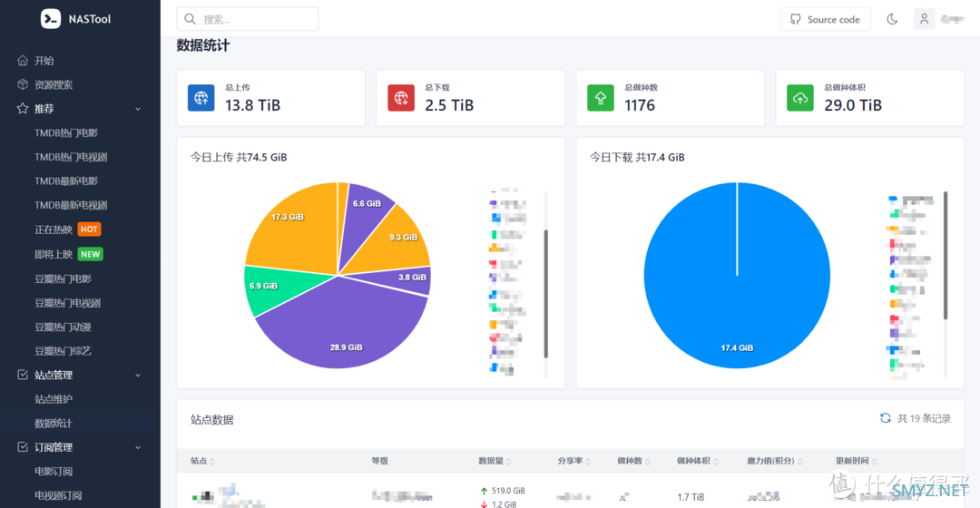This screenshot has height=508, width=980.
Task: Collapse the 站点管理 menu chevron
Action: tap(138, 376)
